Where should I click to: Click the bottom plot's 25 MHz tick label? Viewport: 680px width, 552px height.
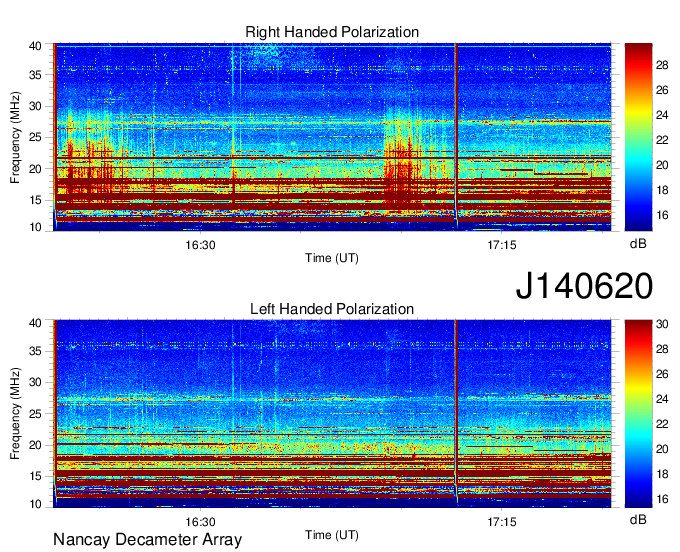click(35, 414)
